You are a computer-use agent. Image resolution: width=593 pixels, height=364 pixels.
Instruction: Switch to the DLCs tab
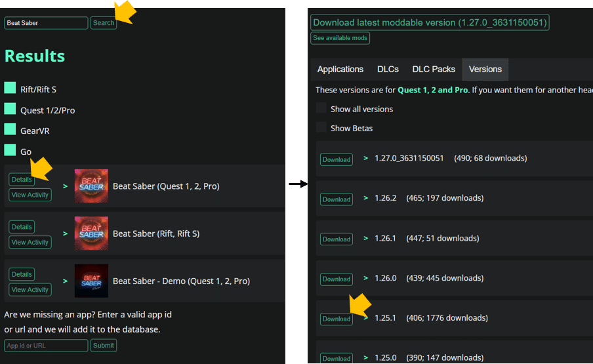(388, 69)
